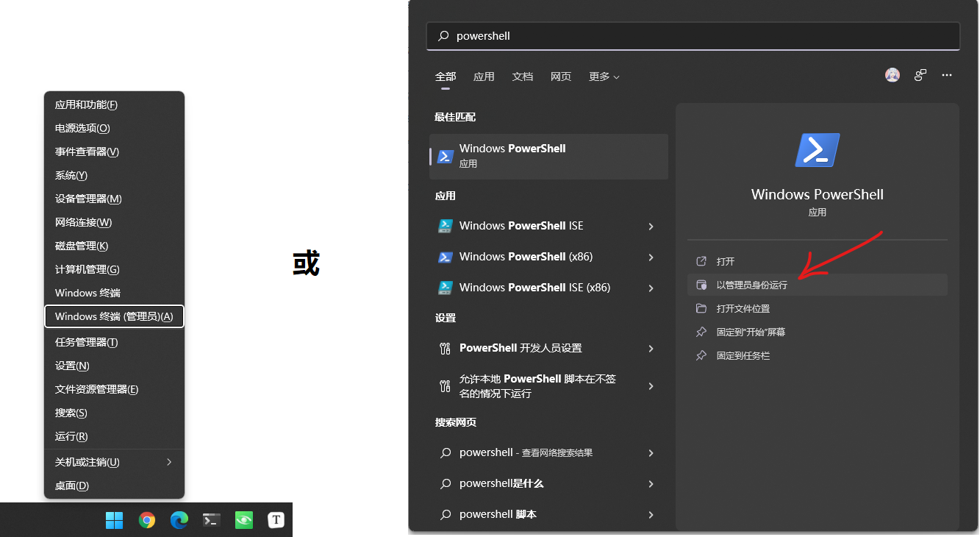Image resolution: width=980 pixels, height=537 pixels.
Task: Choose 网络连接(W) in context menu
Action: [x=115, y=222]
